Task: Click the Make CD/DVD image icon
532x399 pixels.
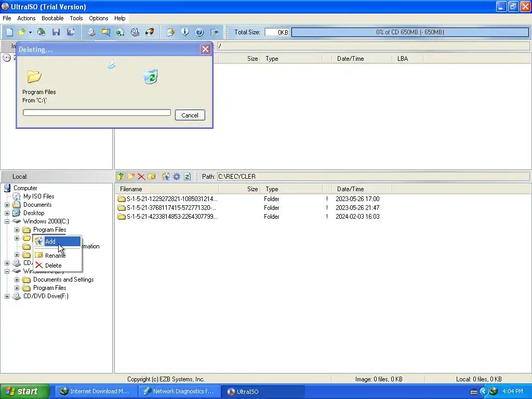Action: pyautogui.click(x=91, y=32)
